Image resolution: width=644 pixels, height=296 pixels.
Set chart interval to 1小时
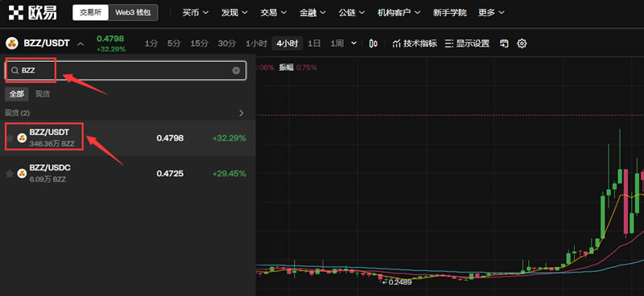pyautogui.click(x=256, y=43)
